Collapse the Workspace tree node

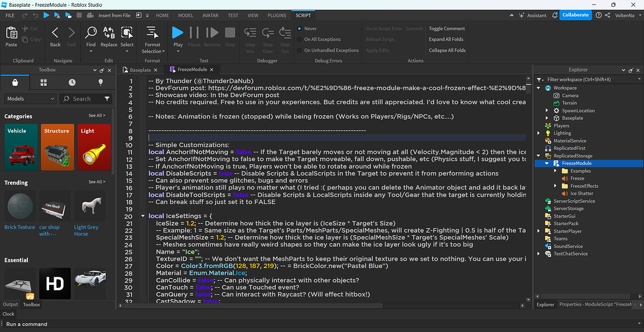pyautogui.click(x=538, y=88)
